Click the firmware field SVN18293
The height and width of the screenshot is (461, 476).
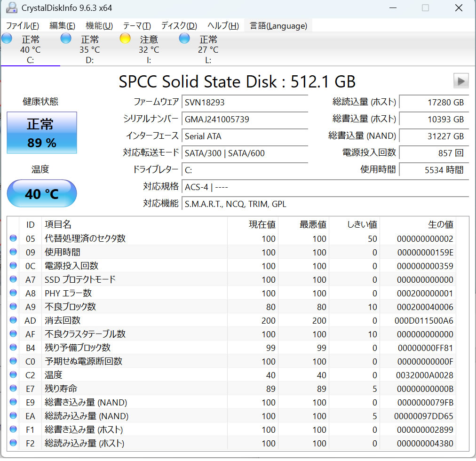[245, 102]
